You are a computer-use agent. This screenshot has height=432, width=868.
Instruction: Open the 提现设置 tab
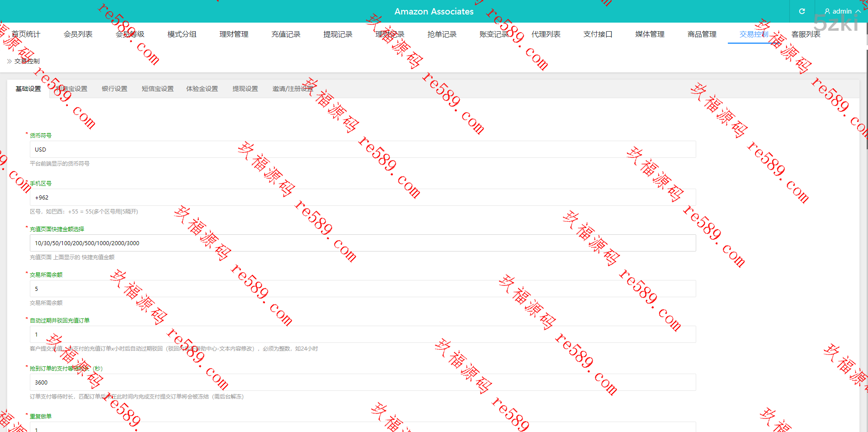click(x=245, y=89)
